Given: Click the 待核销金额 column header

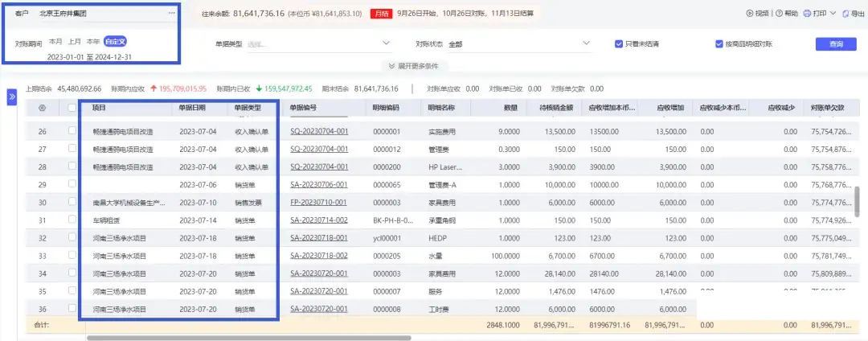Looking at the screenshot, I should click(x=558, y=108).
